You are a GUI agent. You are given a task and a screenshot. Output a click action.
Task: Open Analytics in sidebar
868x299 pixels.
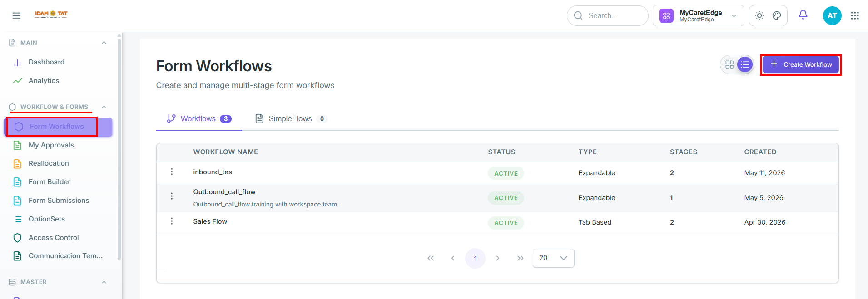pos(44,81)
